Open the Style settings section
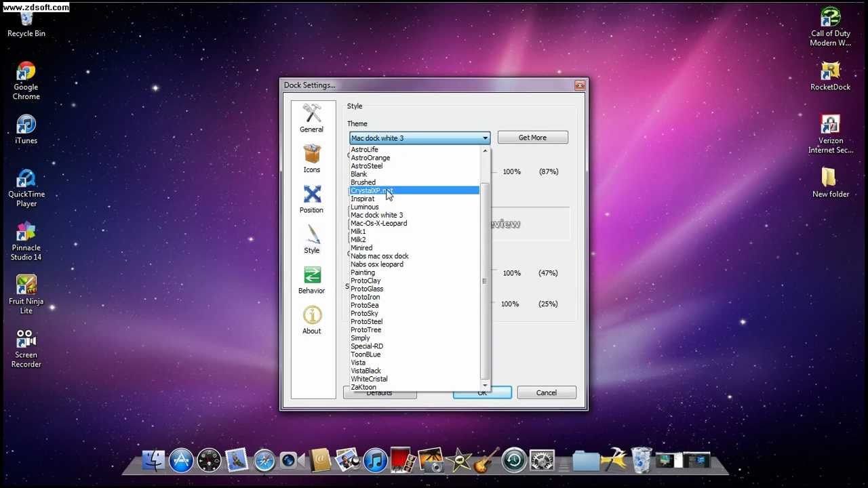This screenshot has width=868, height=488. point(312,239)
